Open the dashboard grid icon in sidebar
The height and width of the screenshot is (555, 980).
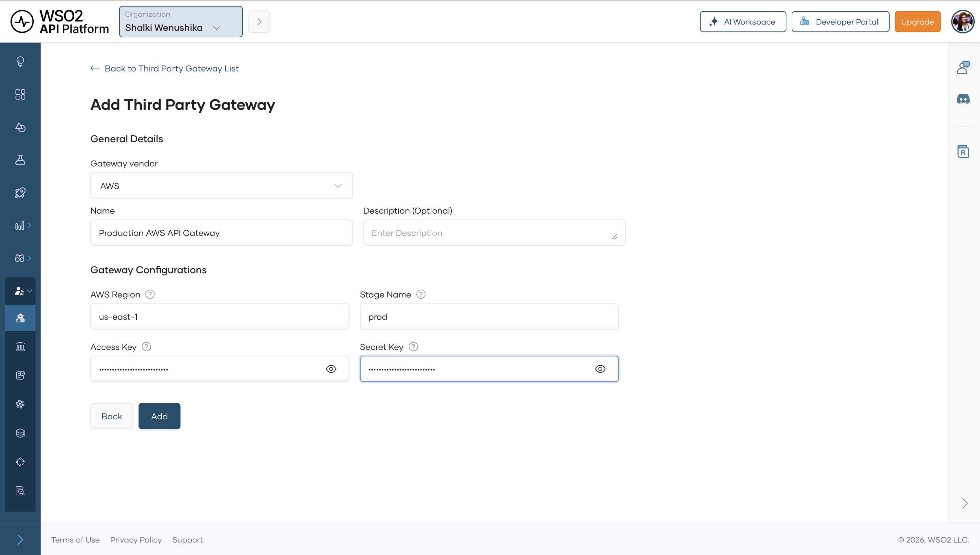coord(20,94)
